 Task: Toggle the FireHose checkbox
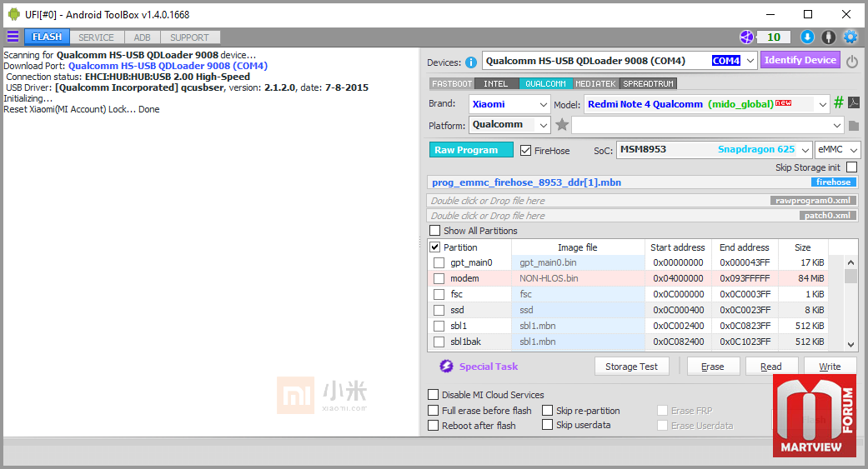click(526, 151)
